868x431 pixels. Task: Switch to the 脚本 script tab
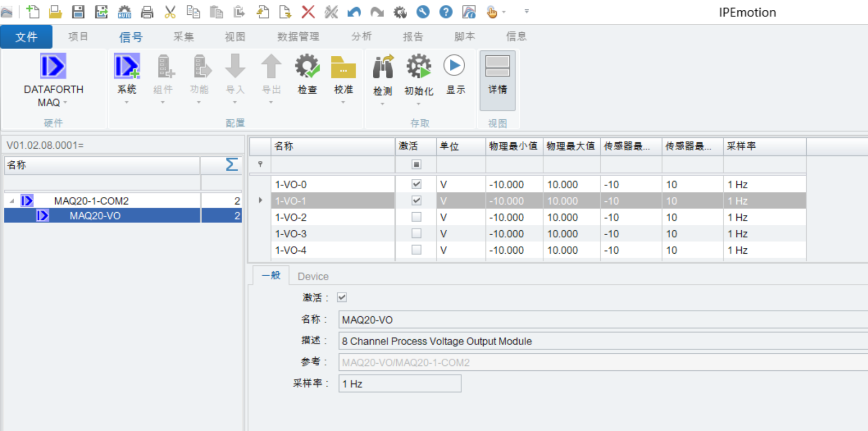tap(465, 37)
